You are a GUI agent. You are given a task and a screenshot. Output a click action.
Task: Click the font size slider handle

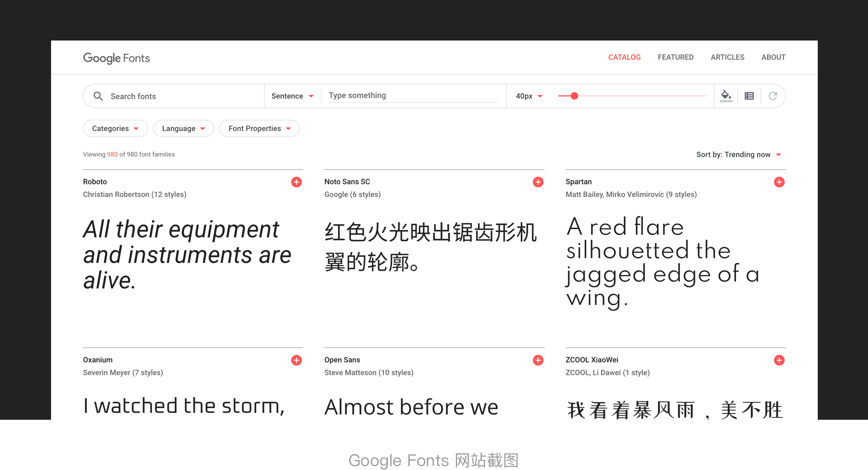click(574, 96)
